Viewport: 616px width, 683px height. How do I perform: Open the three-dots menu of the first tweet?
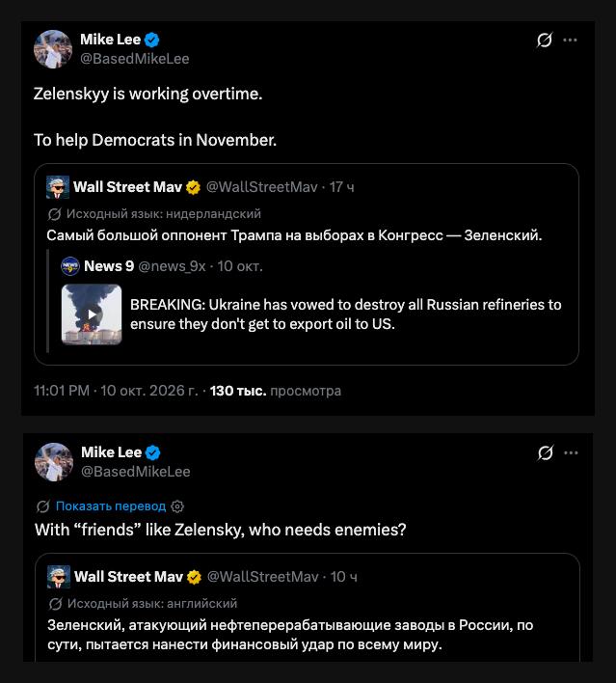pyautogui.click(x=570, y=41)
